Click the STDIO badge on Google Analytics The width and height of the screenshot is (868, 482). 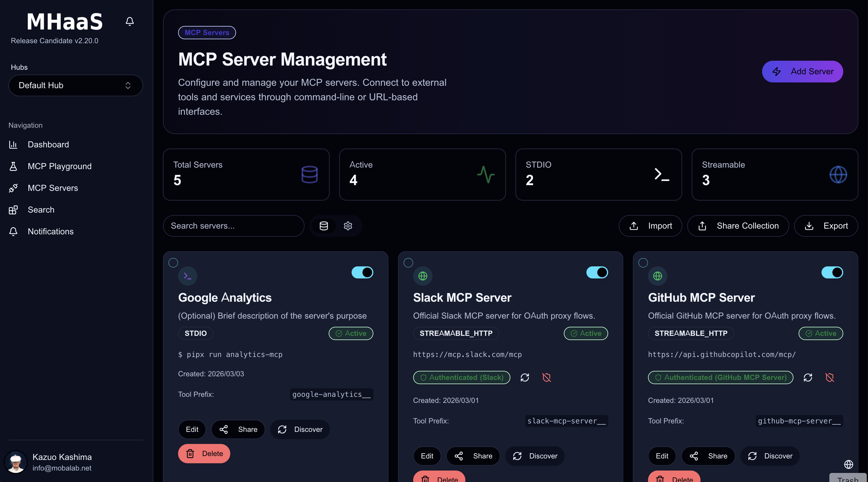click(x=196, y=333)
